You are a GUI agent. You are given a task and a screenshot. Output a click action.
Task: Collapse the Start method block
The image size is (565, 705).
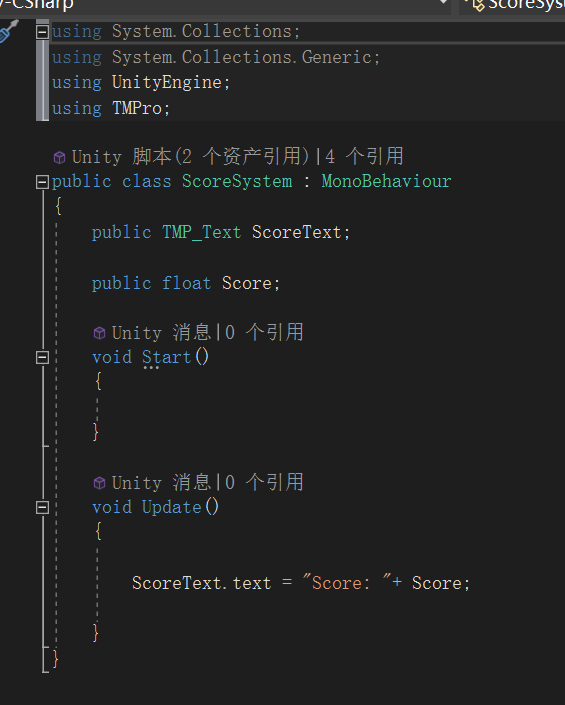pyautogui.click(x=42, y=357)
